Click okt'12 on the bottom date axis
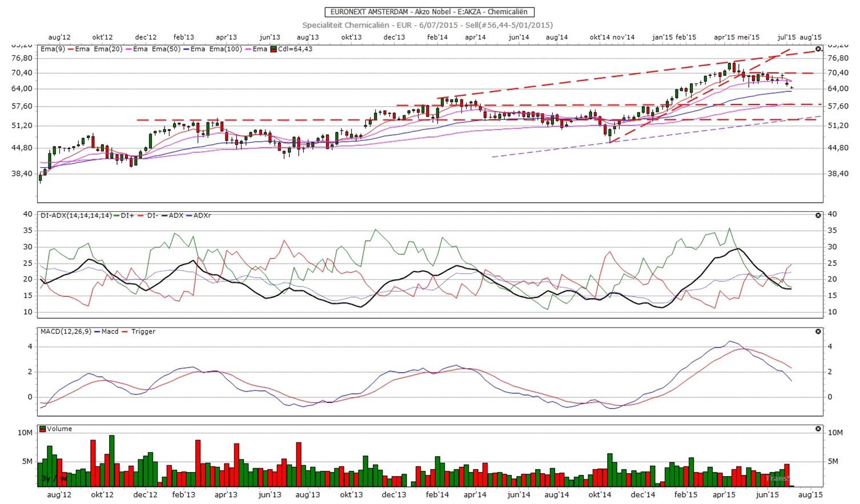860x504 pixels. point(102,495)
